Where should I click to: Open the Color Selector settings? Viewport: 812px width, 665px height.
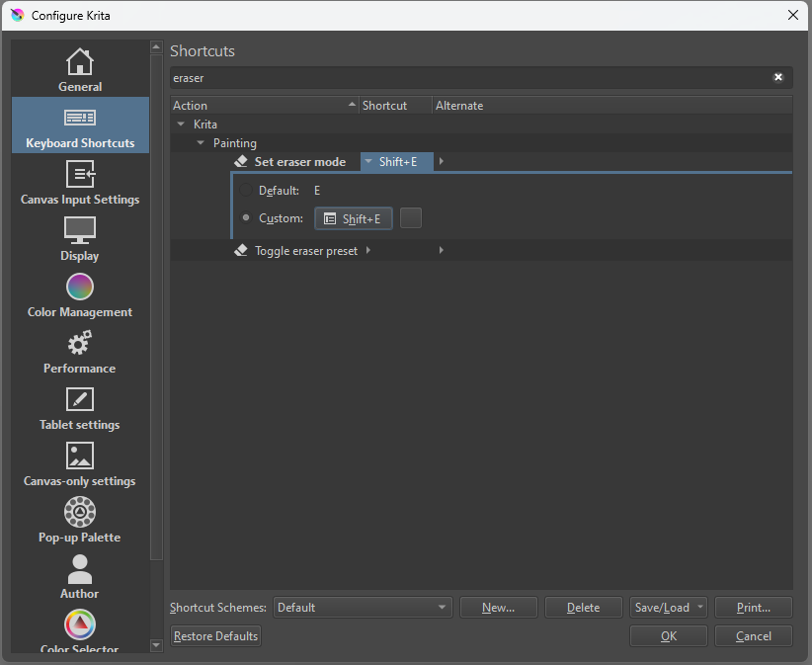pyautogui.click(x=80, y=629)
